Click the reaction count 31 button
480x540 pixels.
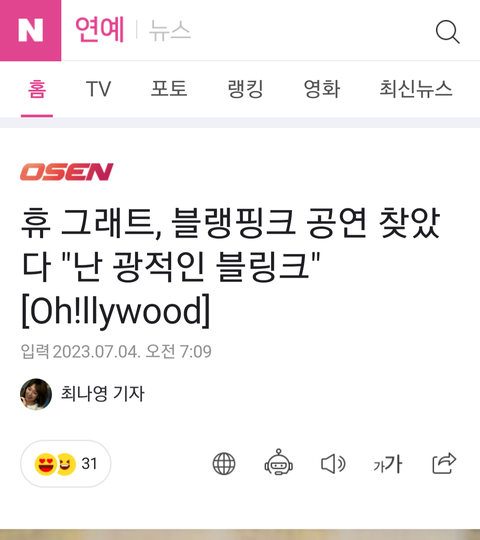click(x=66, y=464)
